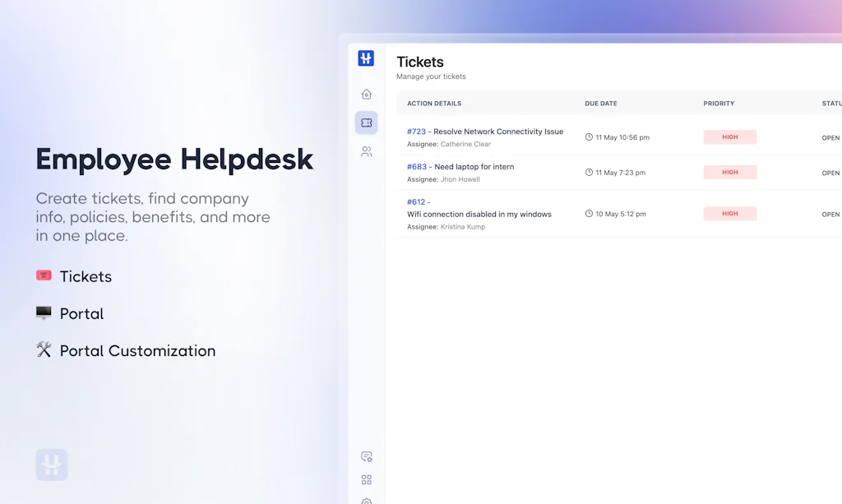Click the Helpdesk logo at sidebar top

click(x=366, y=58)
